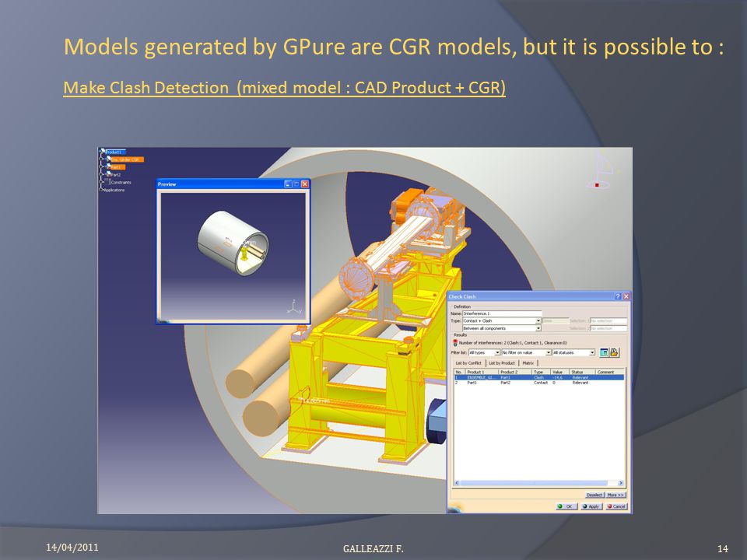Screen dimensions: 747x560
Task: Click the No. column header
Action: (x=460, y=372)
